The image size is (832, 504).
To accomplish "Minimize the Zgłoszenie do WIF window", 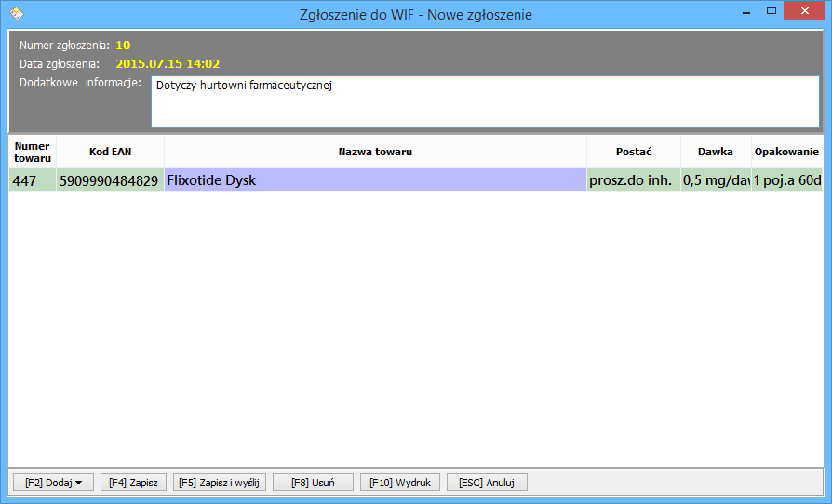I will [746, 12].
